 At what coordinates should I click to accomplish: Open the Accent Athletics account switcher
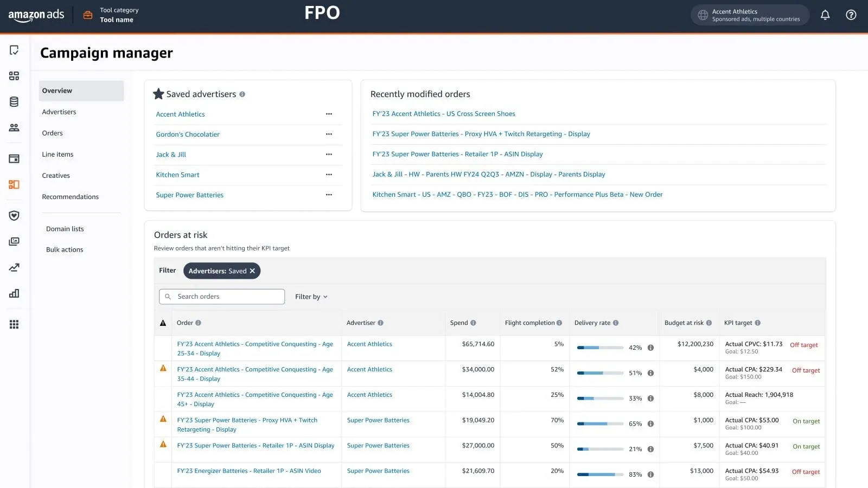(749, 15)
